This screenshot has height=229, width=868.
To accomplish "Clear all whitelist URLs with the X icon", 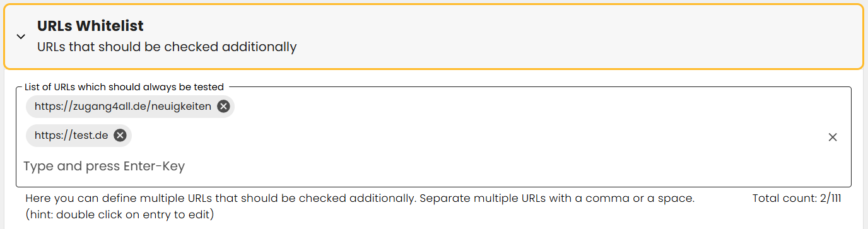I will (833, 137).
